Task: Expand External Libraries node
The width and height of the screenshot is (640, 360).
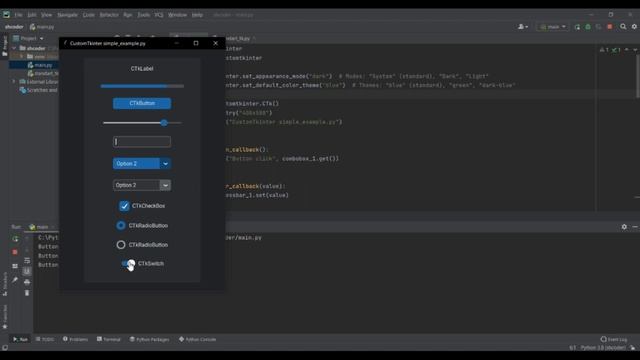Action: (14, 82)
